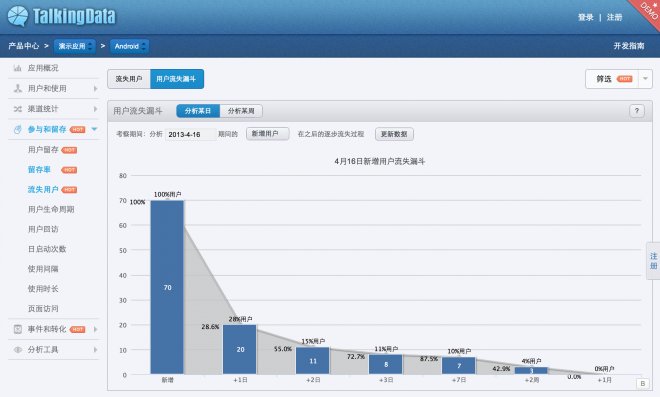Open the 新增用户 user type dropdown
The image size is (660, 397).
click(x=268, y=134)
